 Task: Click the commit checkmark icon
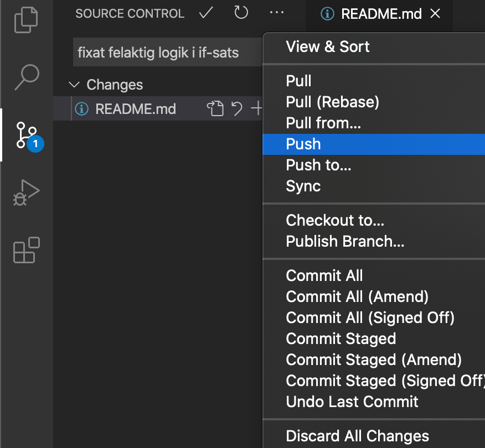[x=206, y=13]
